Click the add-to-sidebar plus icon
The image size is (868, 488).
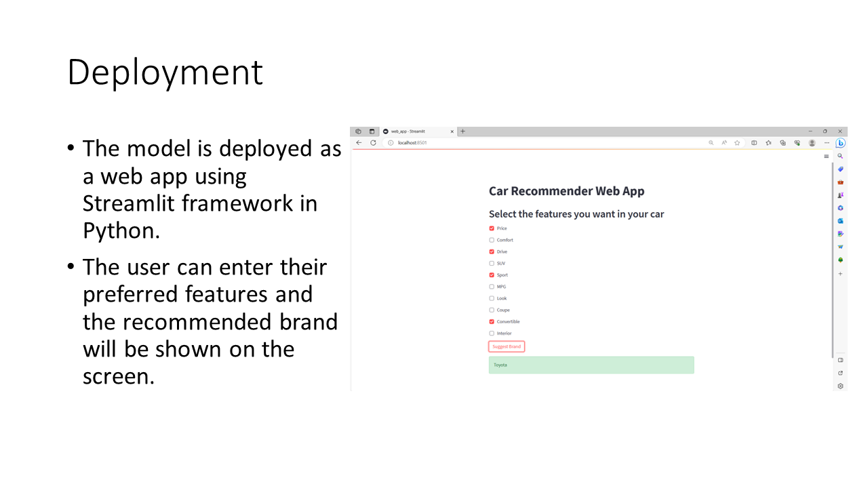click(840, 273)
